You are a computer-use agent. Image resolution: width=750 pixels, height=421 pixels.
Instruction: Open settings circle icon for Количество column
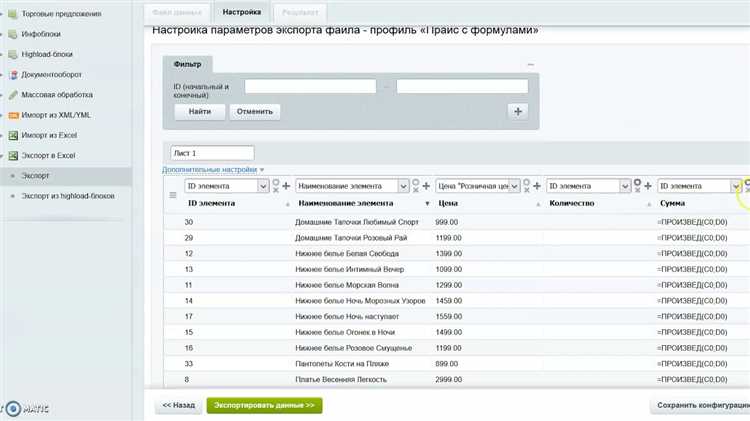point(637,182)
